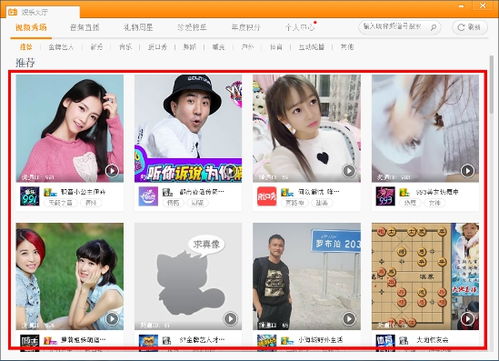Open the 听你诉说 banner thumbnail
Screen dimensions: 499x361
188,128
